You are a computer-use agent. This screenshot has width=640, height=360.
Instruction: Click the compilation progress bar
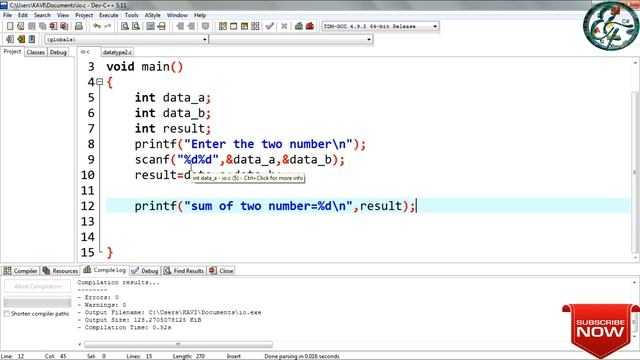(x=37, y=302)
